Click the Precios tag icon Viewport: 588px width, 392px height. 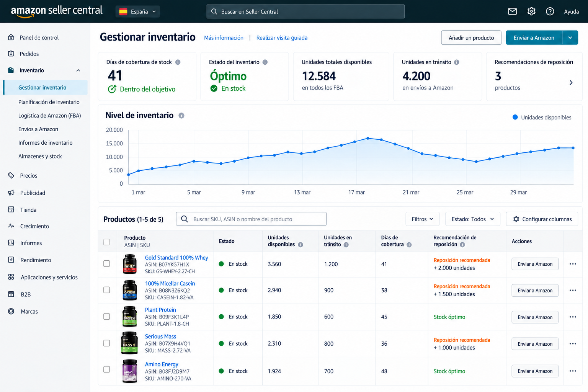click(11, 175)
